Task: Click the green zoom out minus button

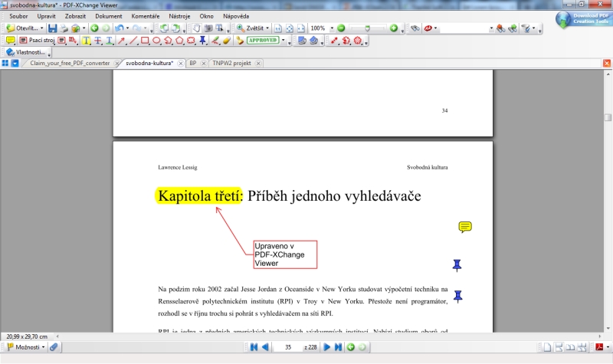Action: point(341,28)
